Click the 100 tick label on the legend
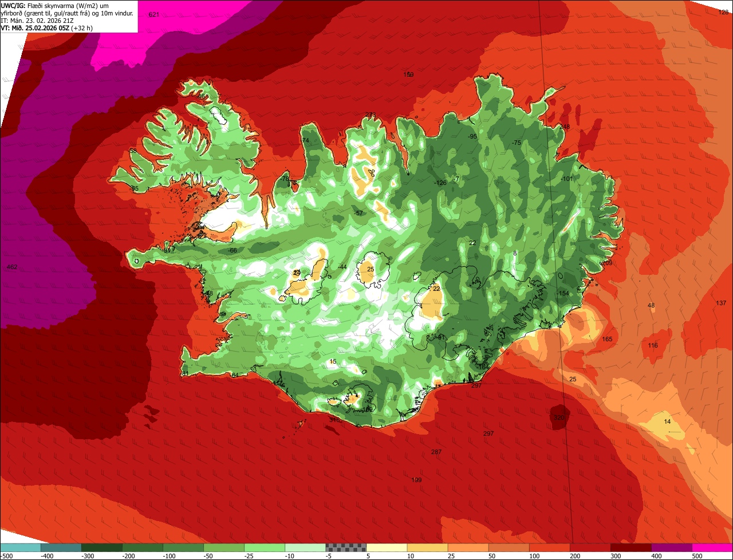Image resolution: width=733 pixels, height=560 pixels. click(534, 555)
